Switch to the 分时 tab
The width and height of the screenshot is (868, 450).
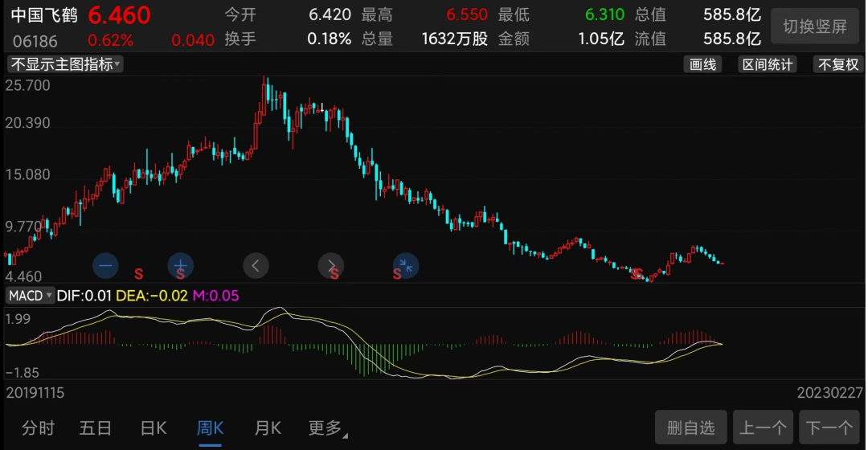(39, 427)
